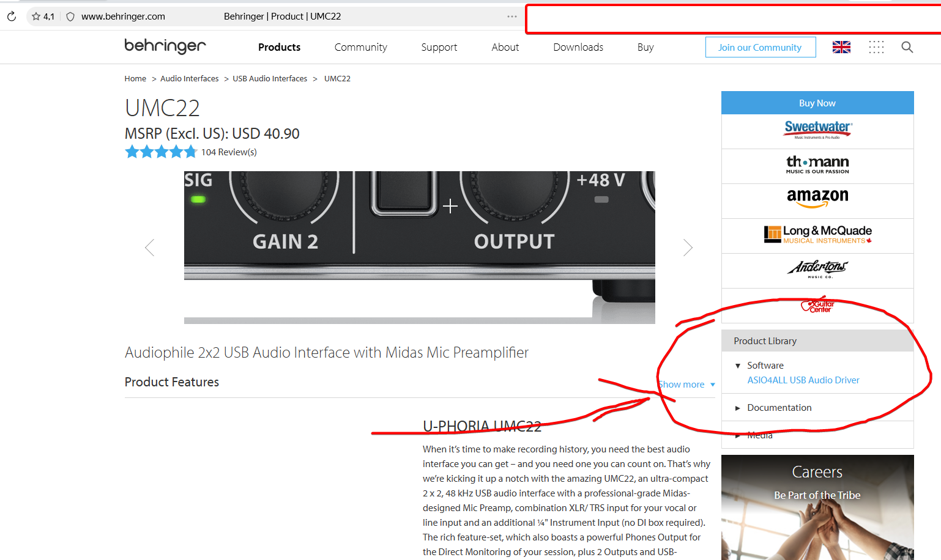Viewport: 941px width, 560px height.
Task: Click the Buy Now header button
Action: pyautogui.click(x=817, y=103)
